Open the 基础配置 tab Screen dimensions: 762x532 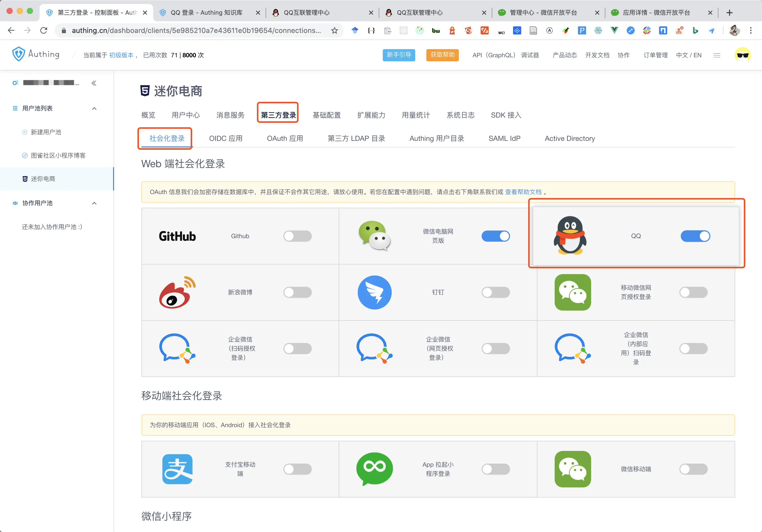(x=326, y=115)
